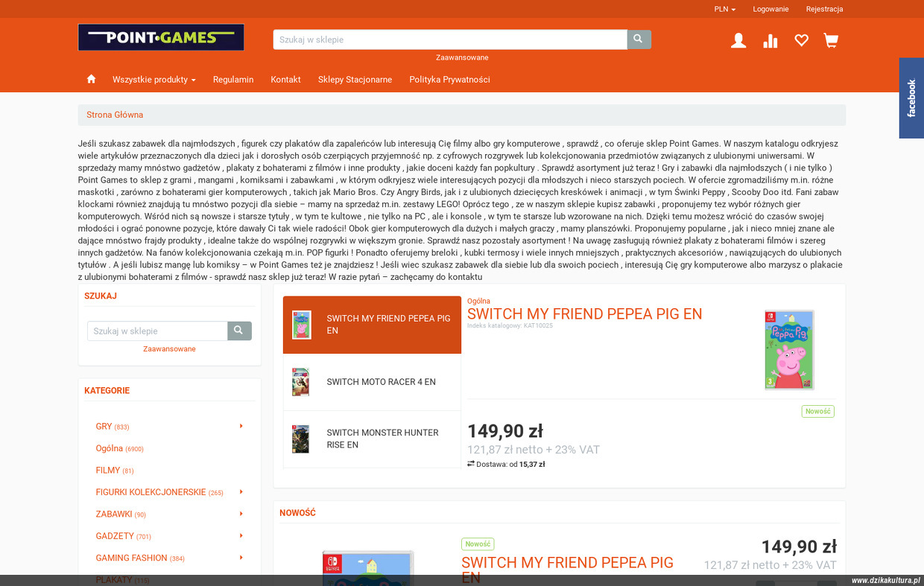924x586 pixels.
Task: Click the featured product 149,90 zł price
Action: (x=505, y=431)
